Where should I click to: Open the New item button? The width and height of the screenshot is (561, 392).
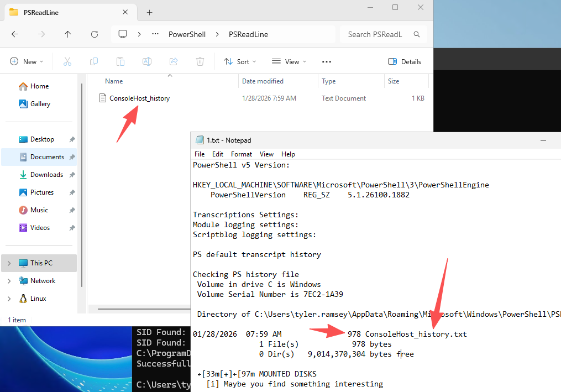tap(26, 62)
